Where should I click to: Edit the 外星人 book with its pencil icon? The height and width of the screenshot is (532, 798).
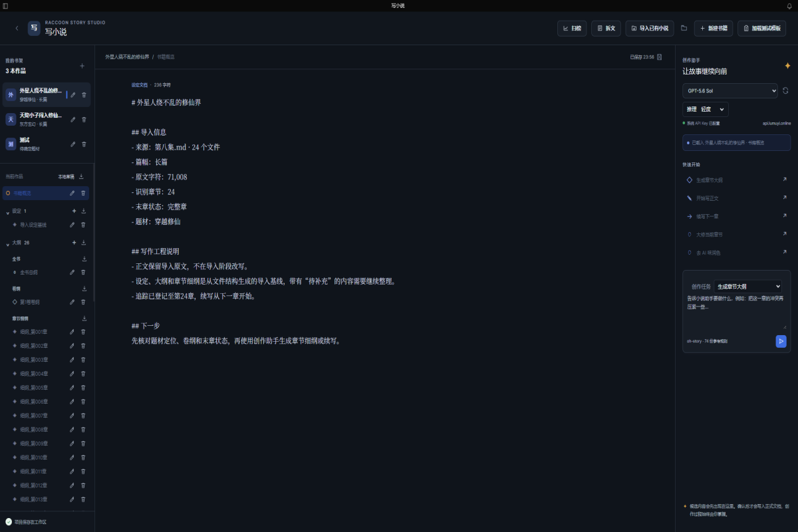73,95
